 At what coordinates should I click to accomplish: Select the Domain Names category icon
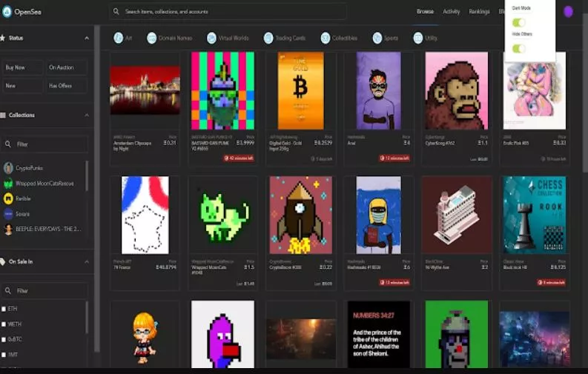coord(152,38)
